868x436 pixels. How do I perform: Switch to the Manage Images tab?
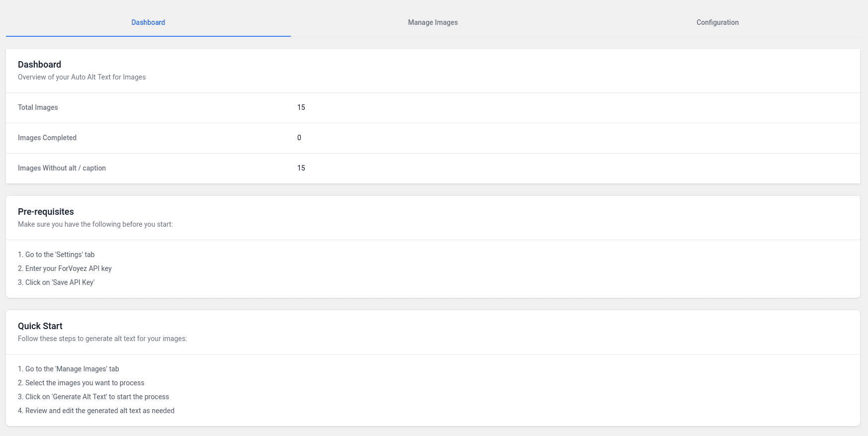(433, 22)
